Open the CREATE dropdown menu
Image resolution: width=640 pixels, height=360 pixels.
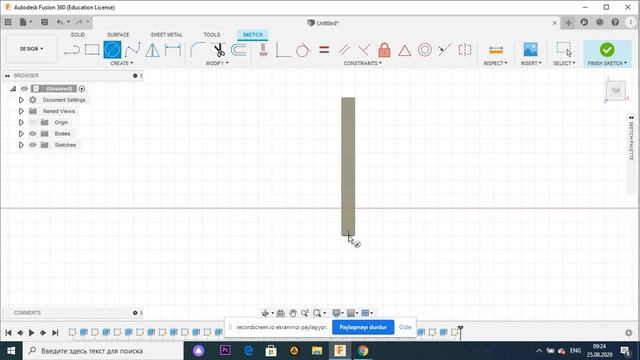point(121,63)
